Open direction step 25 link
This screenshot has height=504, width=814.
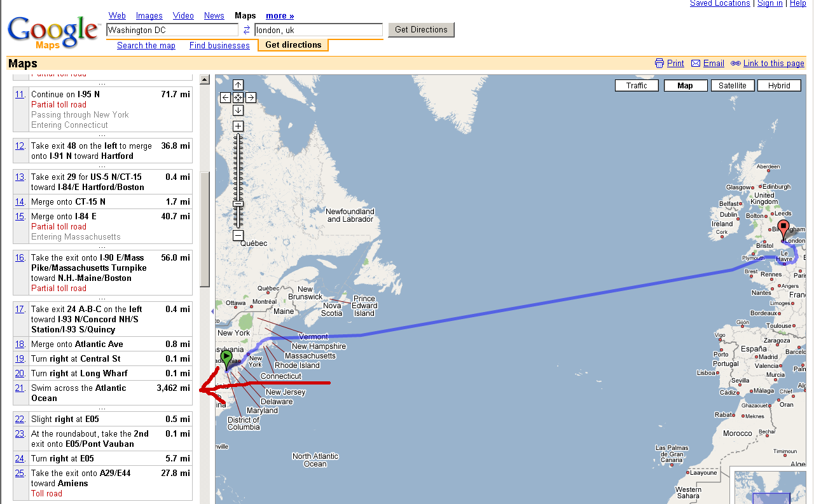(20, 473)
